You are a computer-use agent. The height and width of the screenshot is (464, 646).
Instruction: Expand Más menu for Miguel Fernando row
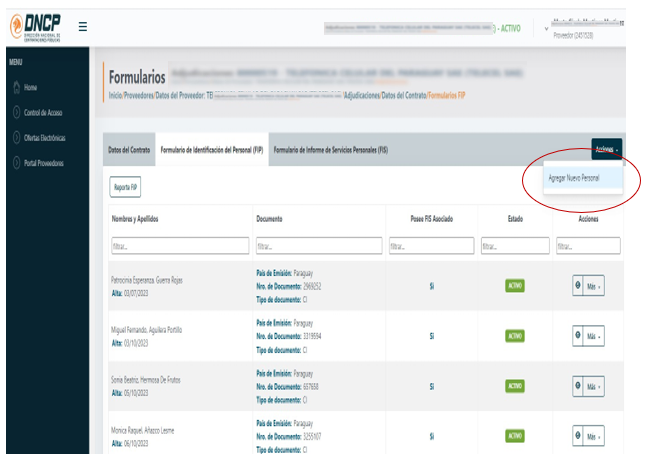point(594,336)
